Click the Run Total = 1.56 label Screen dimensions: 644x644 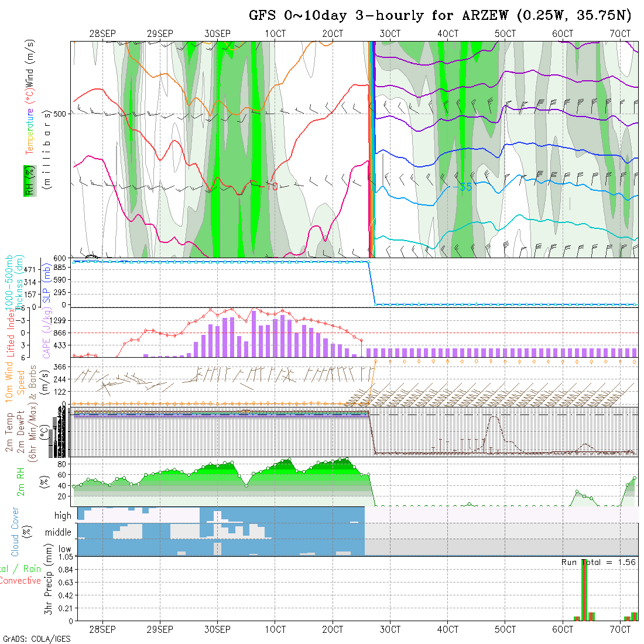pos(598,562)
